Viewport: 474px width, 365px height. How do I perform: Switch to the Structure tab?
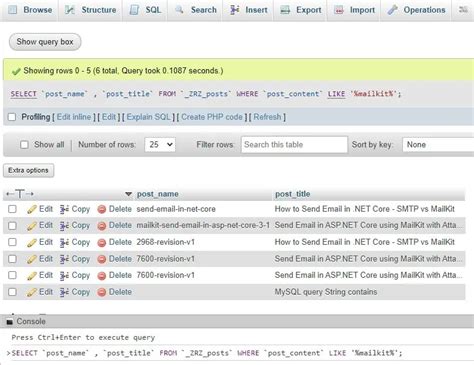[90, 10]
